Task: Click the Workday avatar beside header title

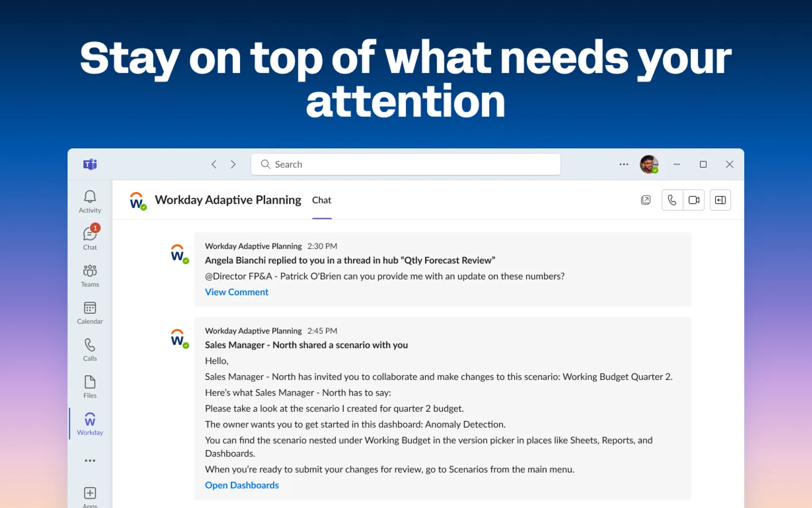Action: [x=138, y=201]
